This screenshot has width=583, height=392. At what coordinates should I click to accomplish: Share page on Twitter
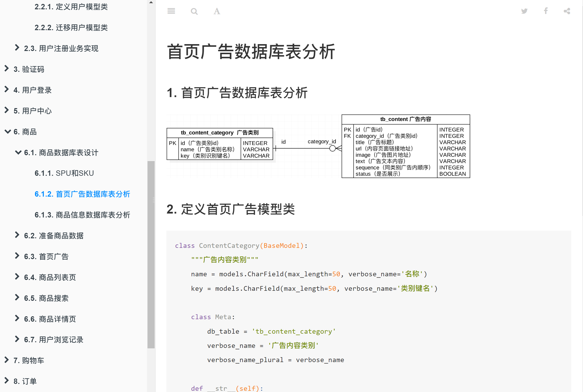coord(524,11)
